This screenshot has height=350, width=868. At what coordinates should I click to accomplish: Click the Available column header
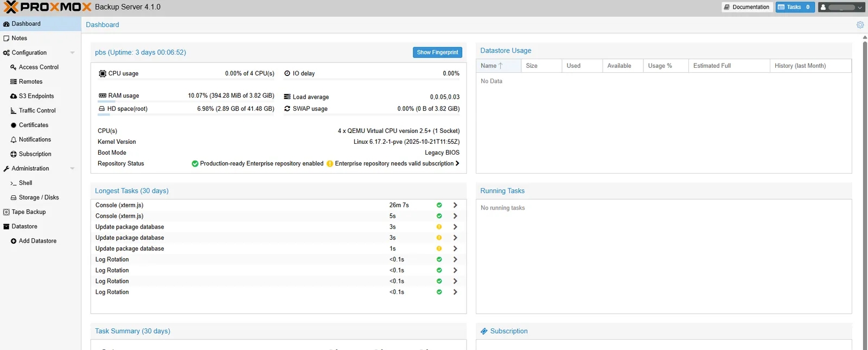click(x=623, y=66)
